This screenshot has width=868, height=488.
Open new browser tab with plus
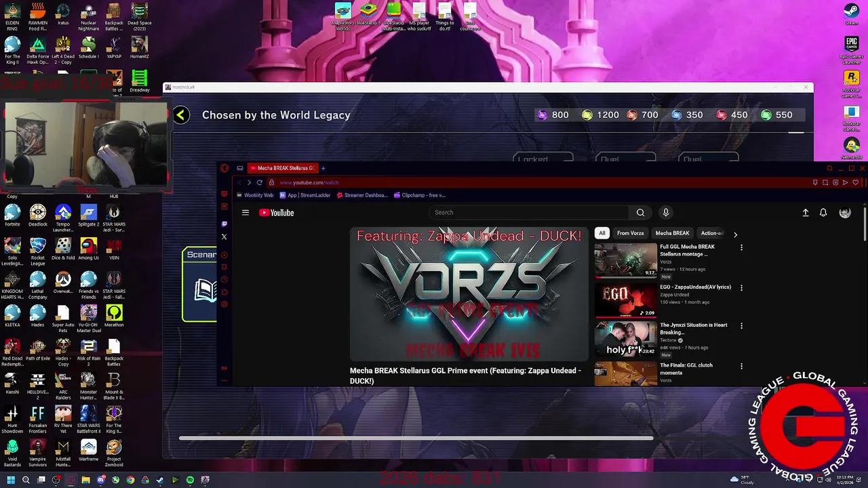pyautogui.click(x=323, y=168)
